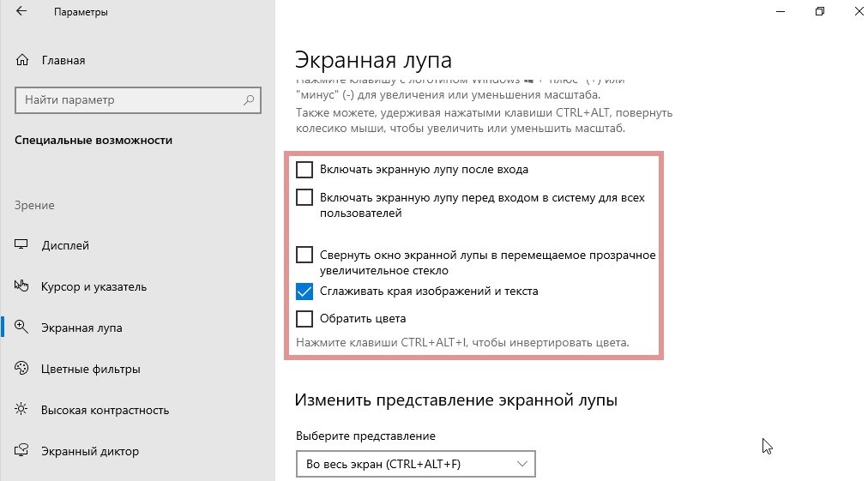Minimize the Параметры window
Screen dimensions: 868x481
tap(781, 12)
